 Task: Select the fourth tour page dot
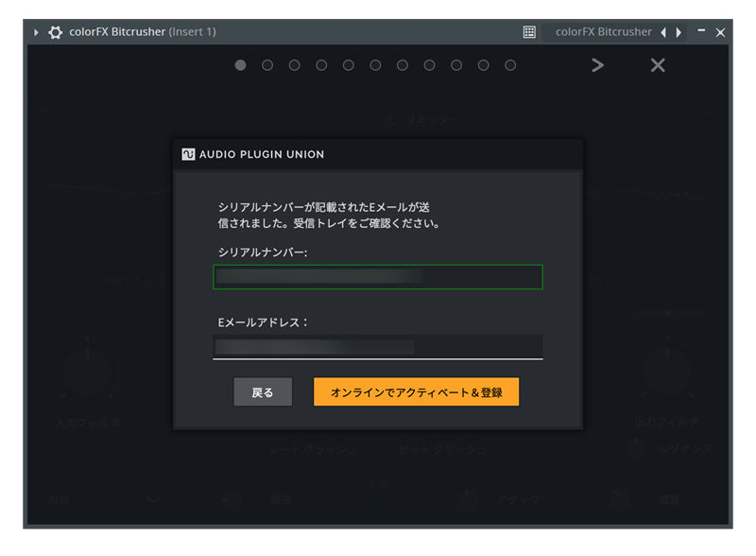(x=321, y=65)
